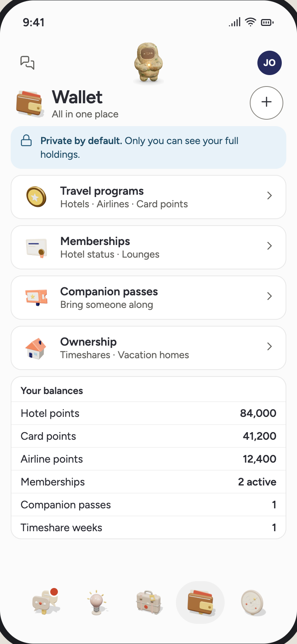Tap the Ownership house icon
The height and width of the screenshot is (644, 297).
36,348
